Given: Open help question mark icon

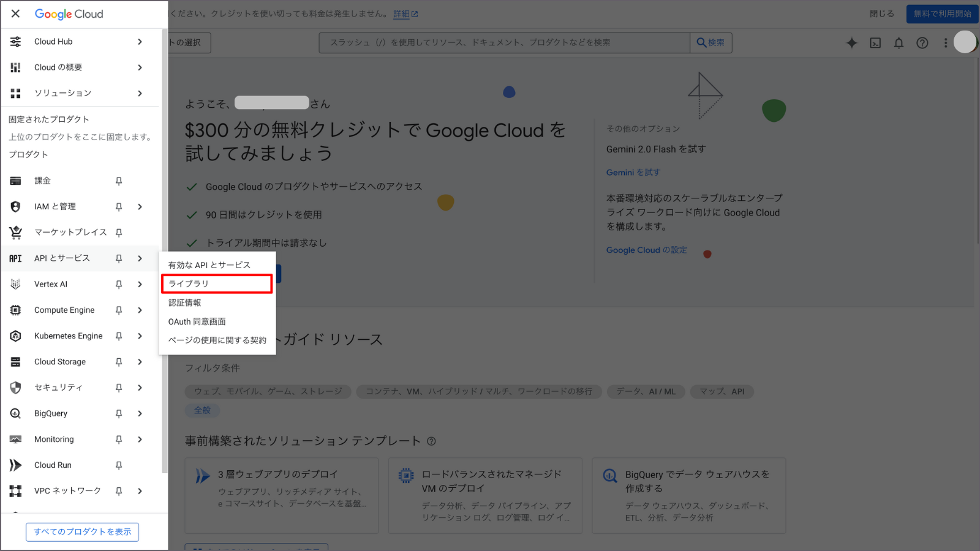Looking at the screenshot, I should [922, 42].
